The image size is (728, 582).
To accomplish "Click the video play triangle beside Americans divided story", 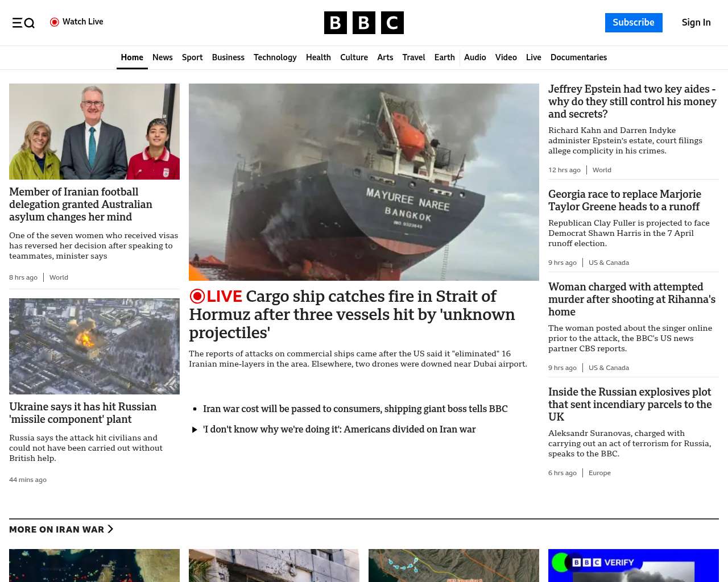I will click(195, 430).
